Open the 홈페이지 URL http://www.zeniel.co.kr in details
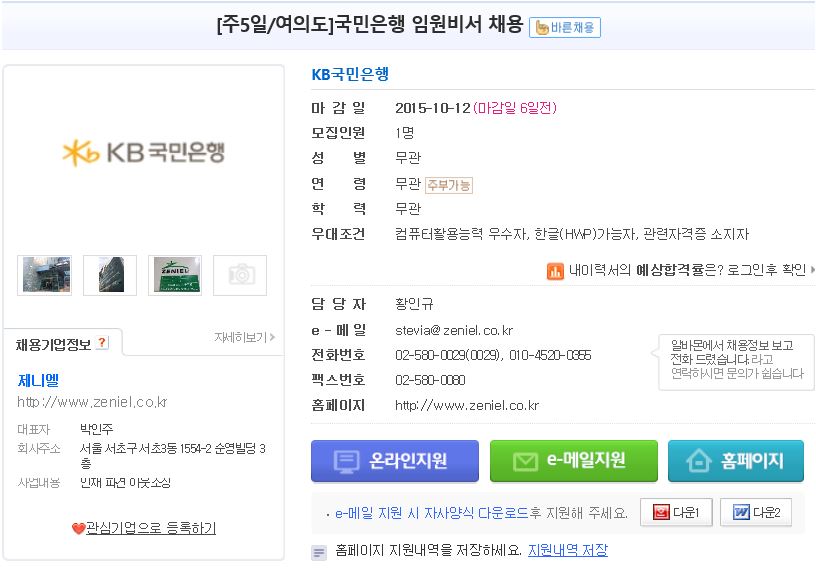Image resolution: width=816 pixels, height=578 pixels. 467,405
